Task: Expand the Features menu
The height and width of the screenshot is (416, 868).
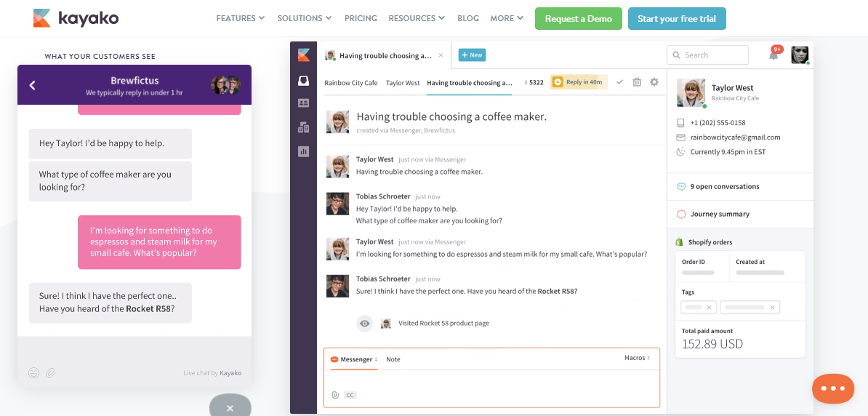Action: tap(240, 18)
